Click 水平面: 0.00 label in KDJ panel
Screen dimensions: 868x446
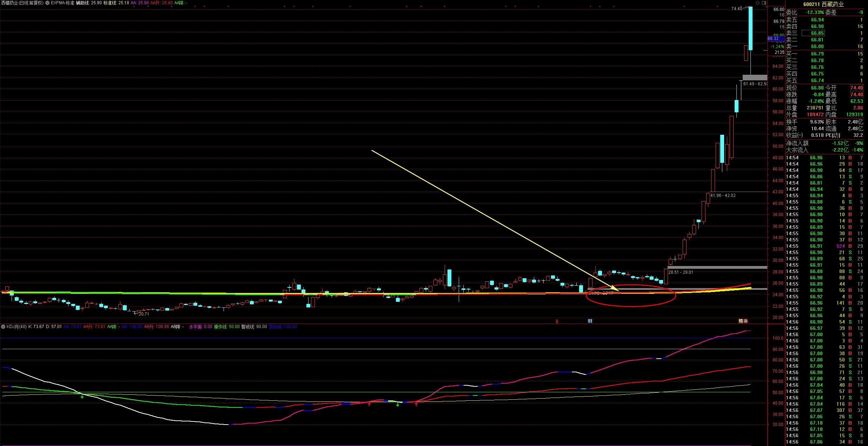pyautogui.click(x=201, y=327)
